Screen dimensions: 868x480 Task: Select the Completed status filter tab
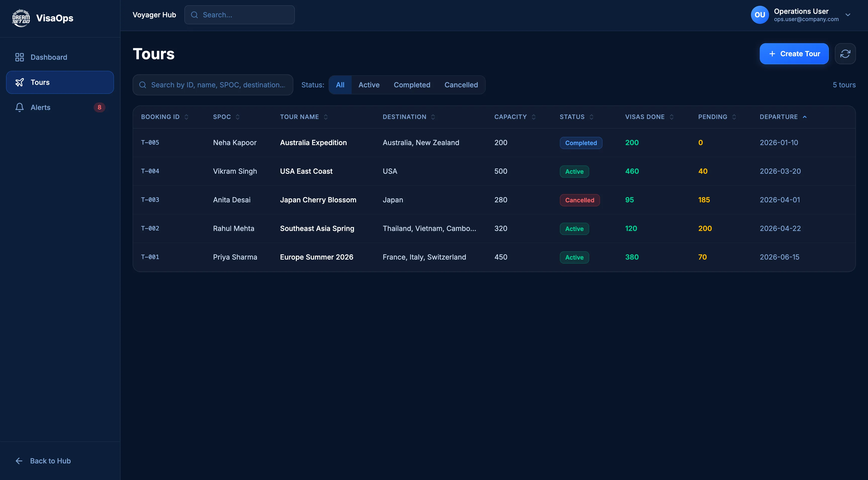click(412, 85)
